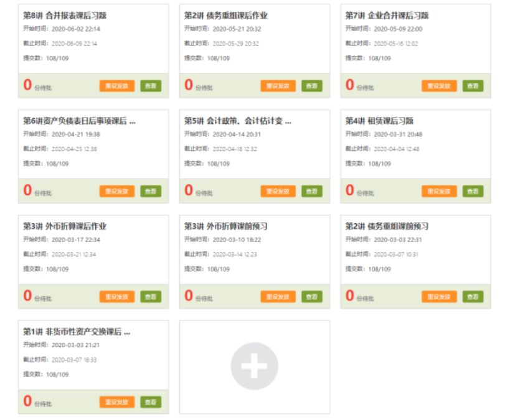Click 重设发放 on 第2讲 债务重组课前预习 card
Image resolution: width=520 pixels, height=420 pixels.
click(x=438, y=297)
